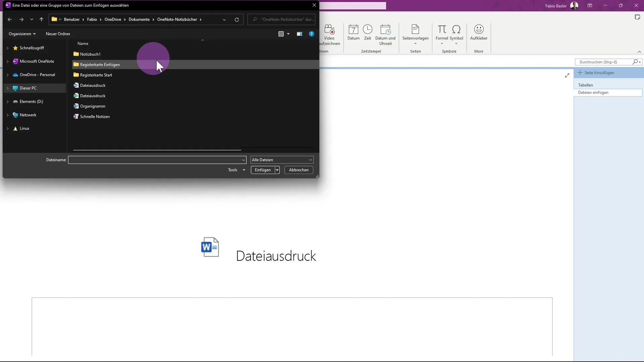Insert Zeit from OneNote ribbon
Screen dimensions: 644x362
tap(368, 33)
